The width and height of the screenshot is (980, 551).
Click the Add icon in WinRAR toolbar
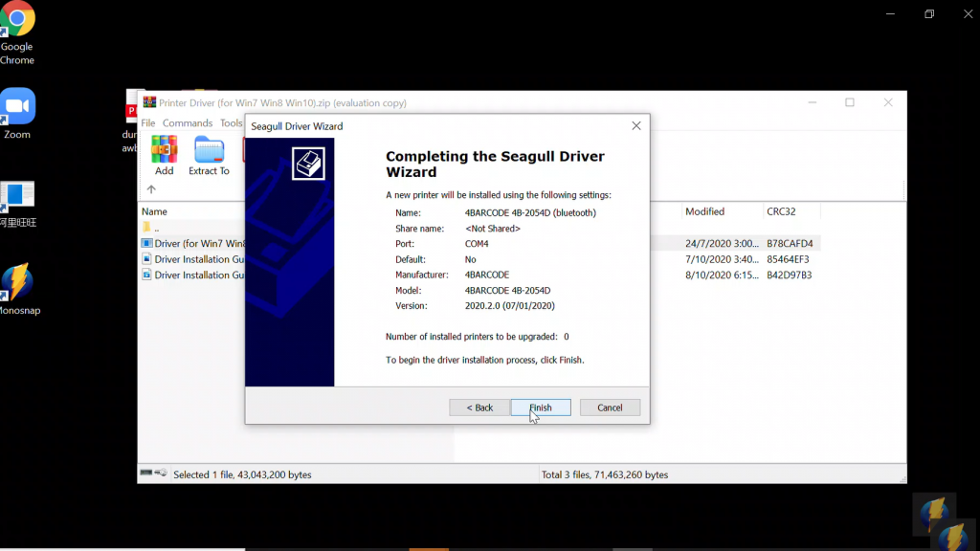point(164,156)
